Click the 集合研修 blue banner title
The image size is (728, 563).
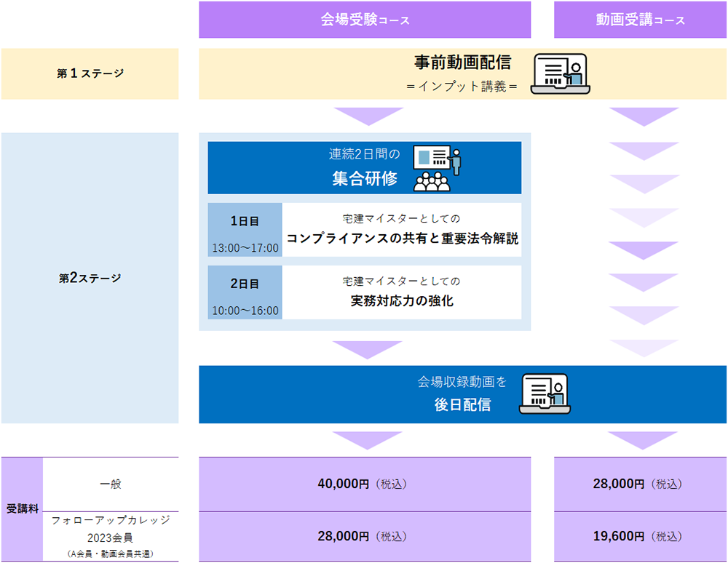pyautogui.click(x=365, y=178)
